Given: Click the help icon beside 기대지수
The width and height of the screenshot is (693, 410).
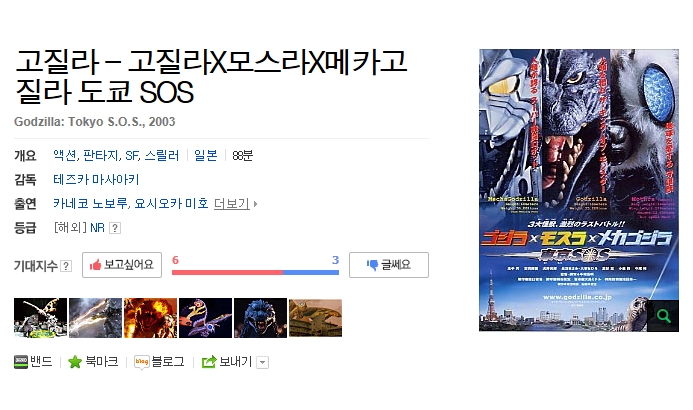Looking at the screenshot, I should pos(66,266).
